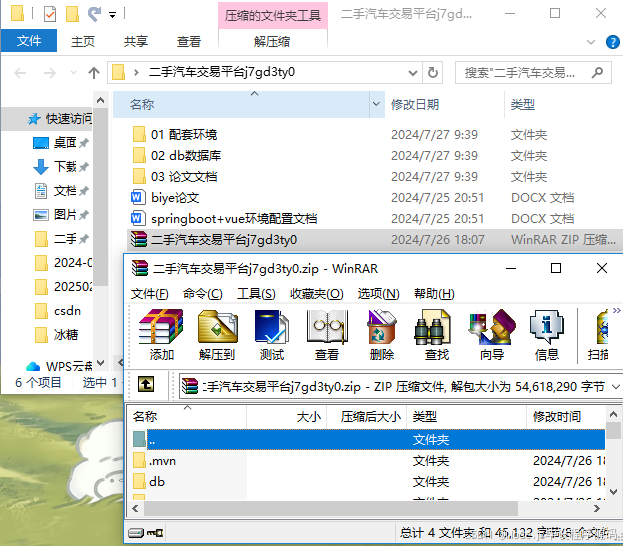This screenshot has width=623, height=546.
Task: Click the Test (测试) icon in WinRAR
Action: click(x=272, y=335)
